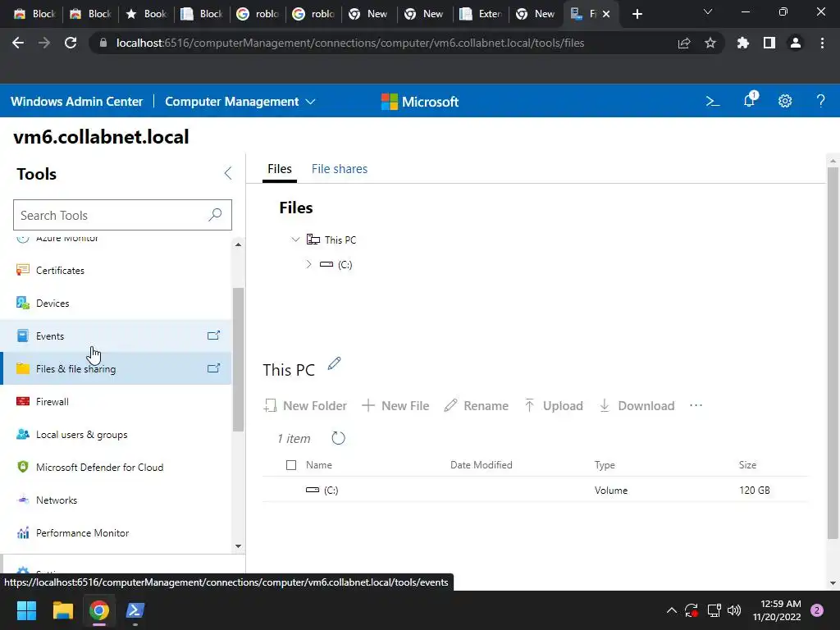The width and height of the screenshot is (840, 630).
Task: Click the Rename button
Action: click(477, 405)
